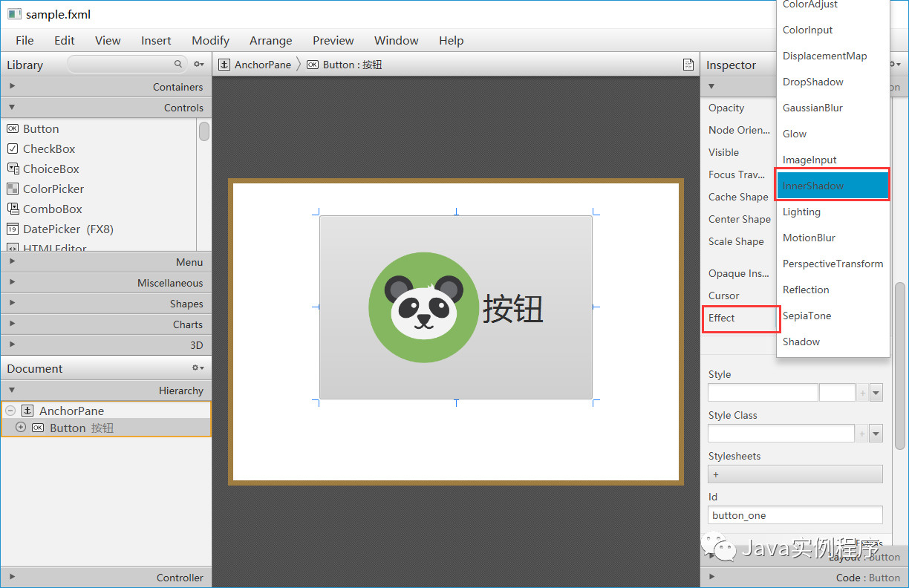Open the FXML document info icon

688,65
